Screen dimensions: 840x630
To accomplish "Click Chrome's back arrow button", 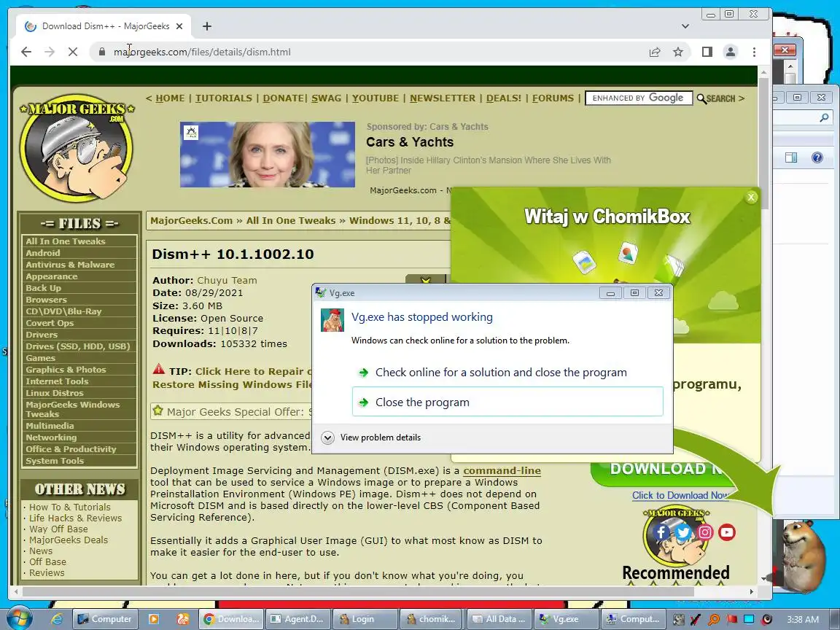I will coord(26,52).
